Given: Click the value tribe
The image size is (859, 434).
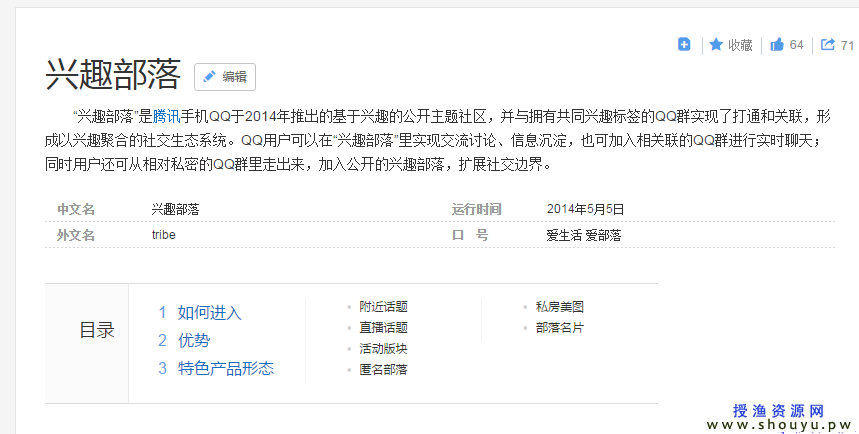Looking at the screenshot, I should coord(164,235).
